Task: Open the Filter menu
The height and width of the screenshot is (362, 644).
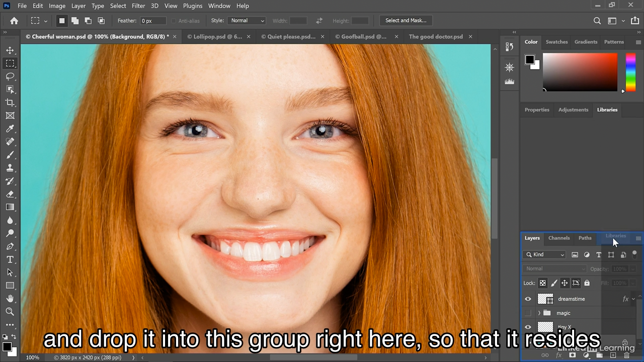Action: tap(138, 6)
